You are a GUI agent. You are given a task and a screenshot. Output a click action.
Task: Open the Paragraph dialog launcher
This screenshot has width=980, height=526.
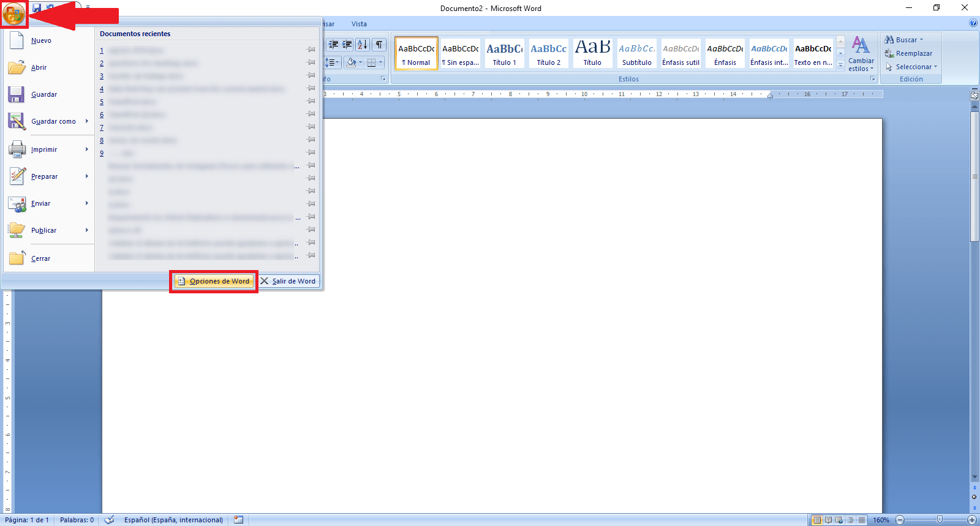tap(383, 78)
